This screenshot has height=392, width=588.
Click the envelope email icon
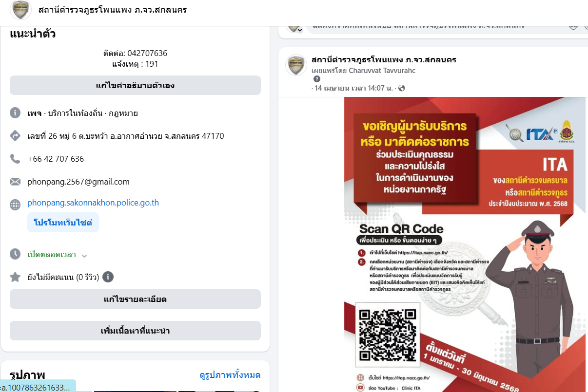pos(15,182)
